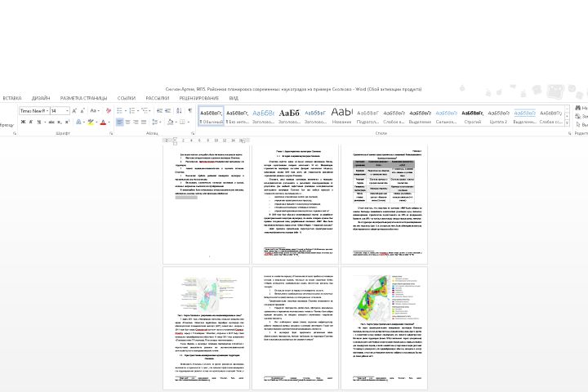Image resolution: width=588 pixels, height=392 pixels.
Task: Open the РАЗМЕТКА СТРАНИЦЫ tab
Action: [83, 98]
